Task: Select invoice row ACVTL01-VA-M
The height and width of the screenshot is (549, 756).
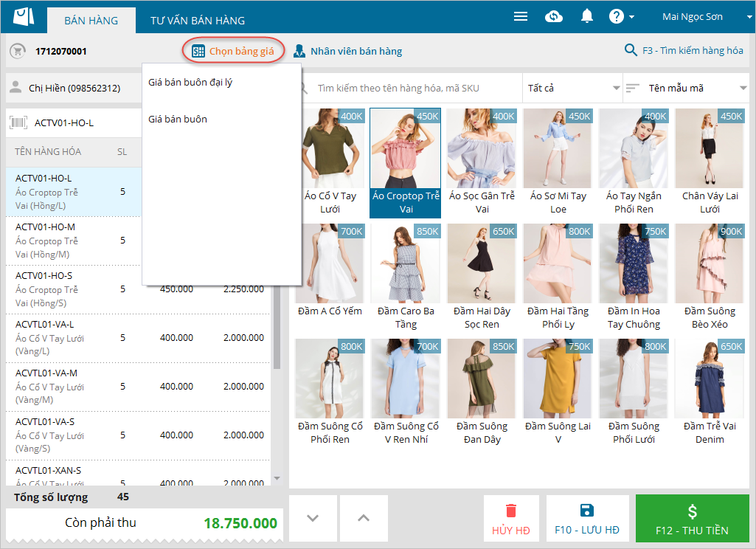Action: pos(138,387)
